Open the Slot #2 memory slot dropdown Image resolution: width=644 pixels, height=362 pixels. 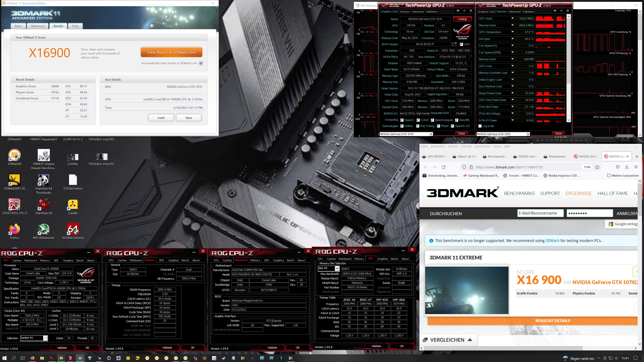(337, 268)
